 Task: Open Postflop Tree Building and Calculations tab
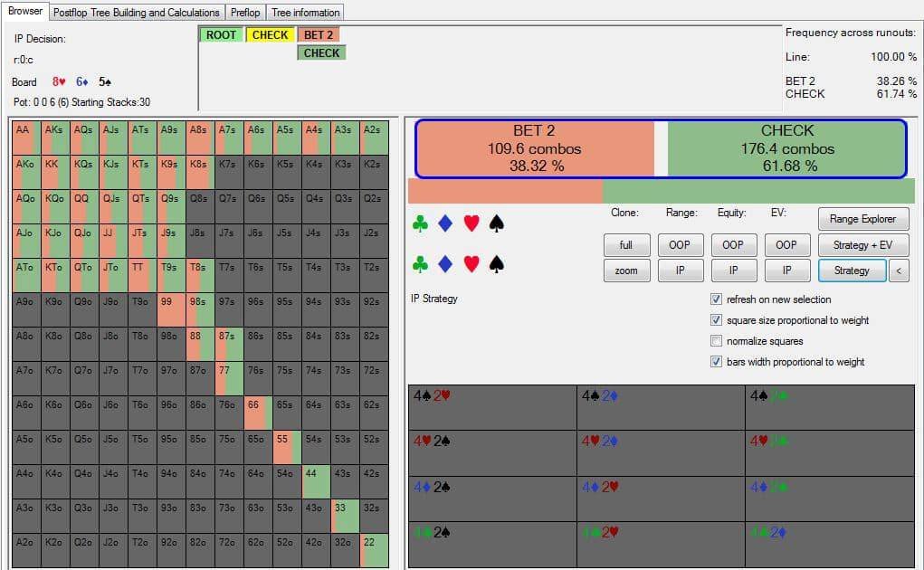point(136,13)
